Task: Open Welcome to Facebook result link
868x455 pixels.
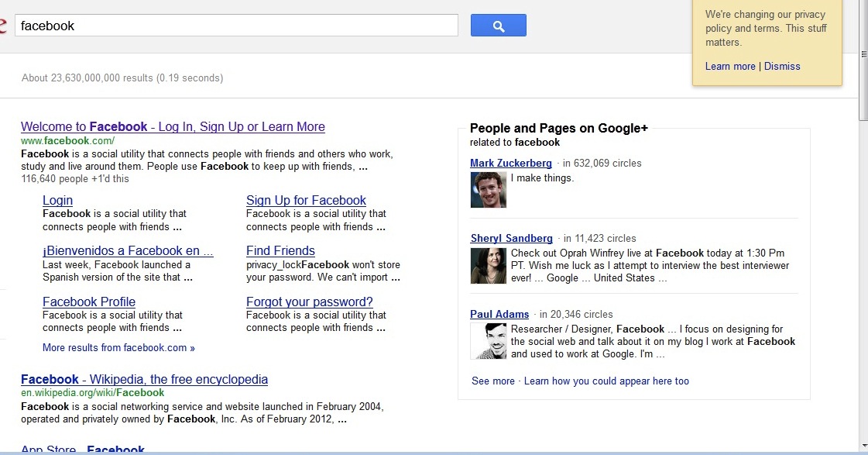Action: click(173, 127)
